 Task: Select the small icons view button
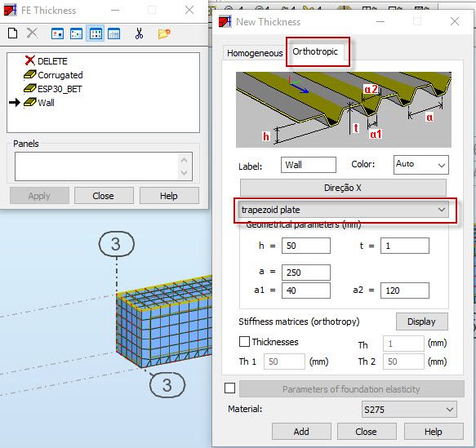pyautogui.click(x=76, y=33)
